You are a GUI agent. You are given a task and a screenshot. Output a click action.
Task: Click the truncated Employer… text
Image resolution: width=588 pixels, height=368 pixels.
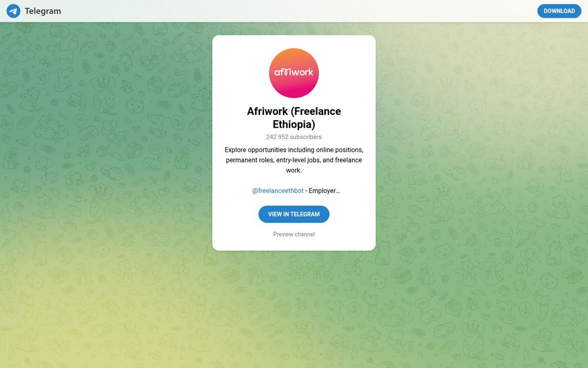(x=325, y=191)
